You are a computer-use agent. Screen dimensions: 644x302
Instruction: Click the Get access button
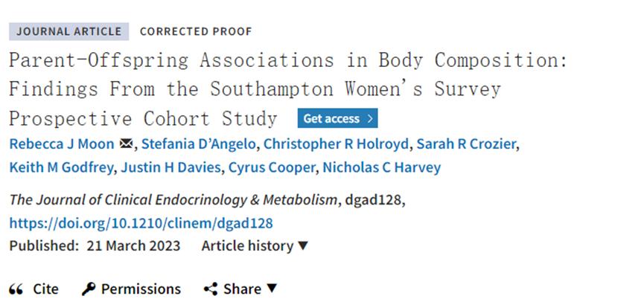point(337,118)
